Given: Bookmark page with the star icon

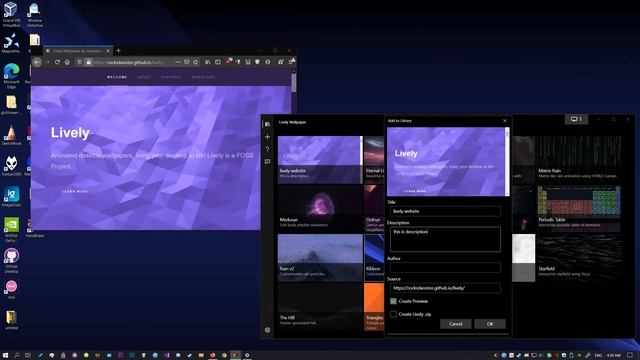Looking at the screenshot, I should click(x=196, y=62).
